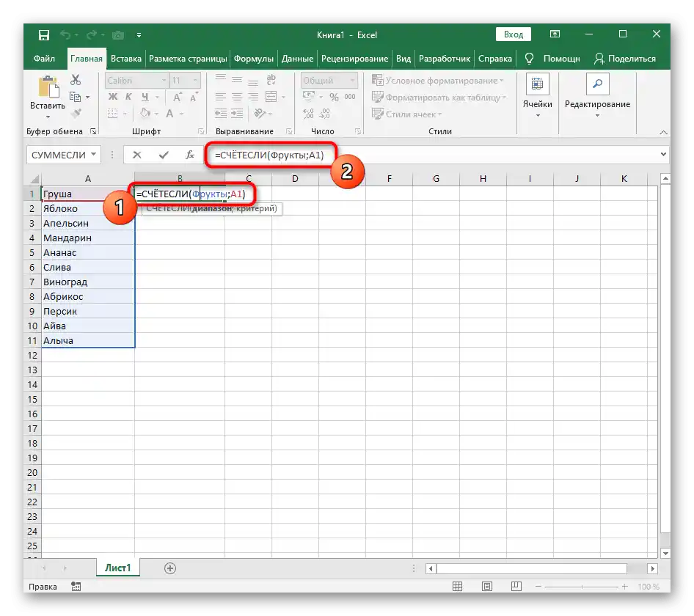The width and height of the screenshot is (694, 616).
Task: Toggle align text right
Action: pyautogui.click(x=253, y=97)
